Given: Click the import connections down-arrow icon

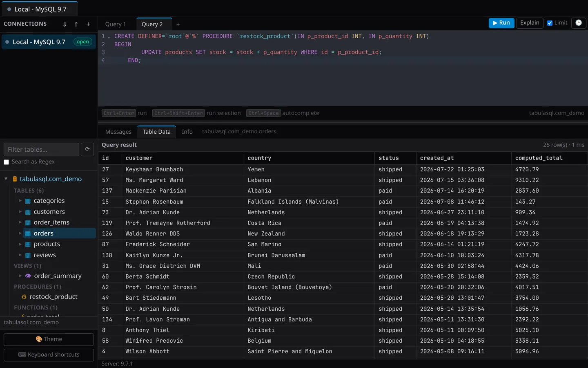Looking at the screenshot, I should tap(65, 24).
